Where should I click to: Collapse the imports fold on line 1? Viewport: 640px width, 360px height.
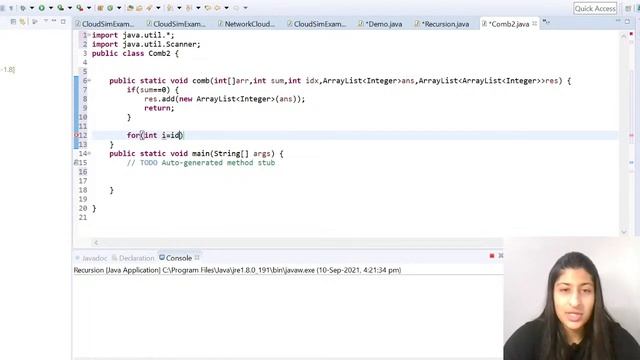(89, 35)
